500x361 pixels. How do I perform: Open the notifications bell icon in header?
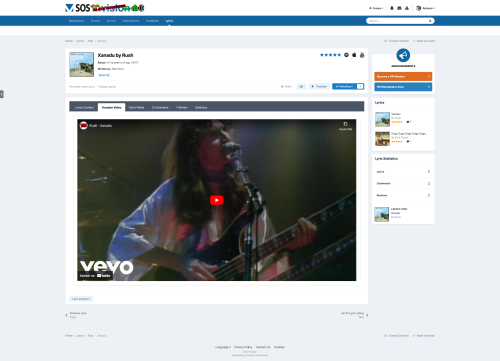tap(392, 8)
